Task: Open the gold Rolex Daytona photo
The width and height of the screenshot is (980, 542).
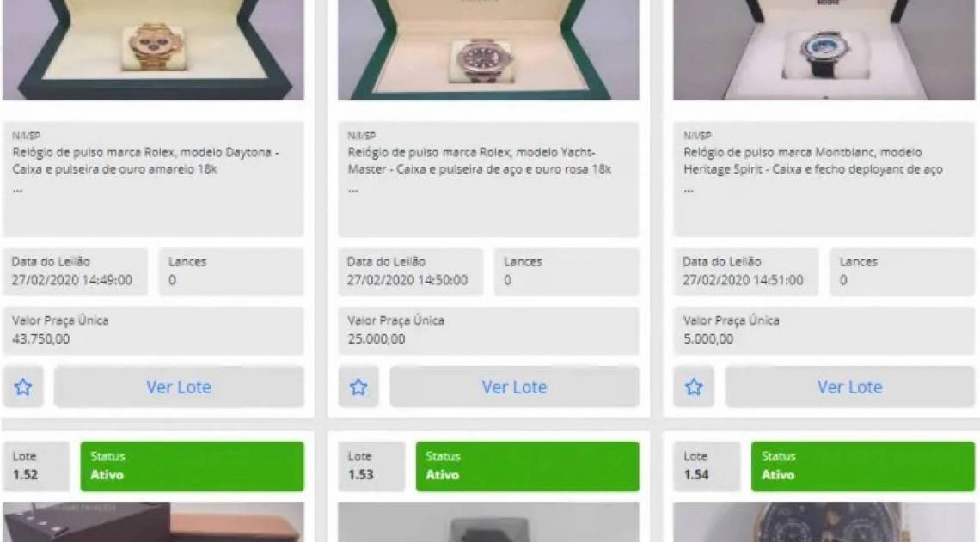Action: tap(153, 50)
